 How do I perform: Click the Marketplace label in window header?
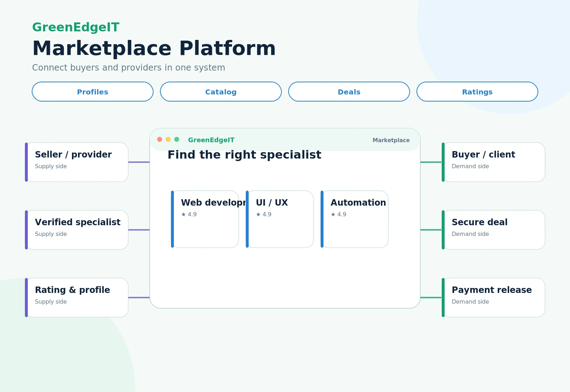point(391,140)
